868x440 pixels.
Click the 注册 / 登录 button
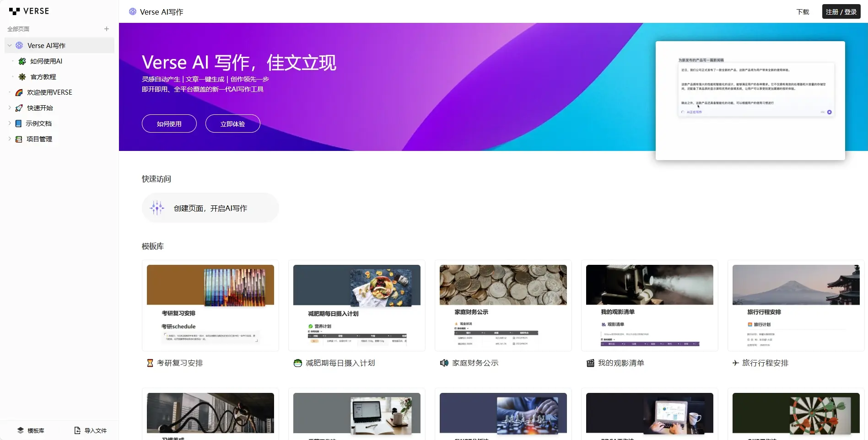(841, 12)
